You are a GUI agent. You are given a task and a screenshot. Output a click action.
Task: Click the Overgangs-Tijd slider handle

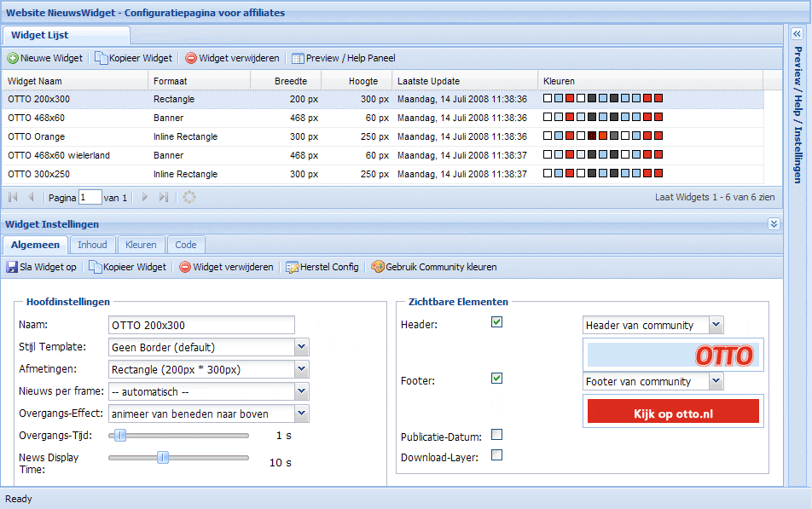click(120, 436)
